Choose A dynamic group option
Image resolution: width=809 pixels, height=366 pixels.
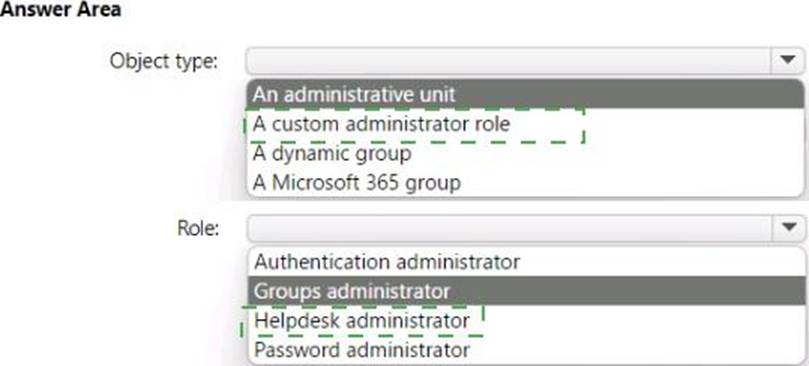[x=525, y=153]
